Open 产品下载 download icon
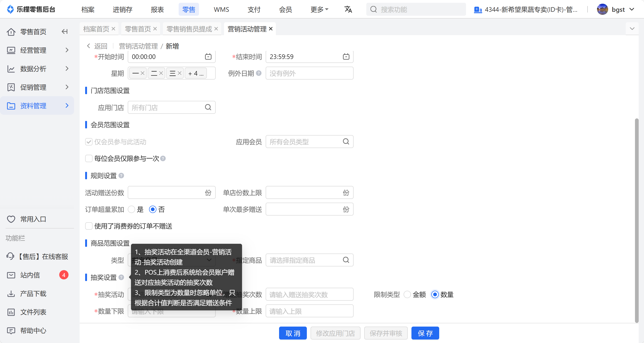 (11, 294)
